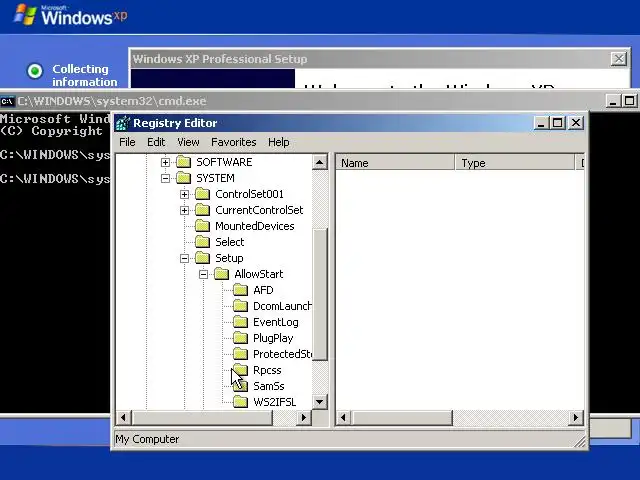
Task: Maximize the Registry Editor window
Action: pos(557,123)
